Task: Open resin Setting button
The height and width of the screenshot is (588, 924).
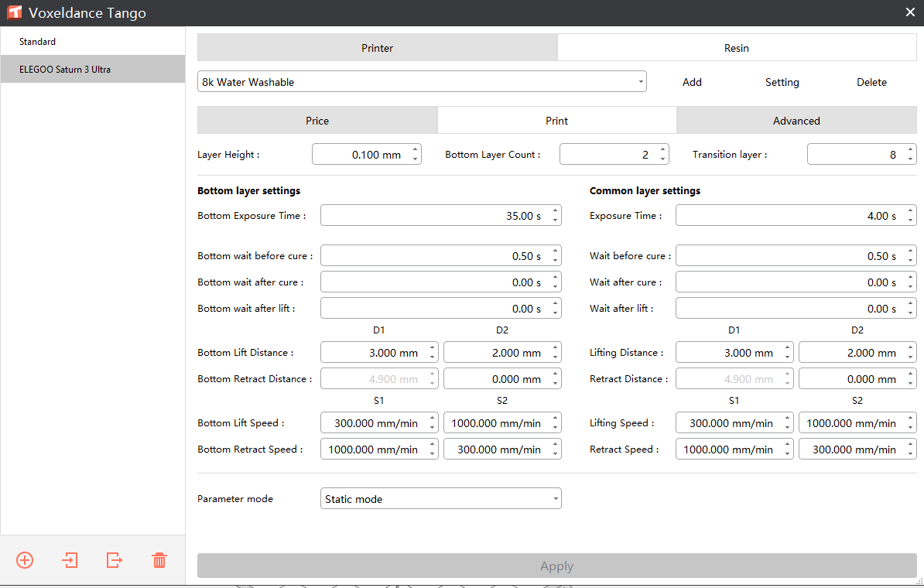Action: (x=782, y=82)
